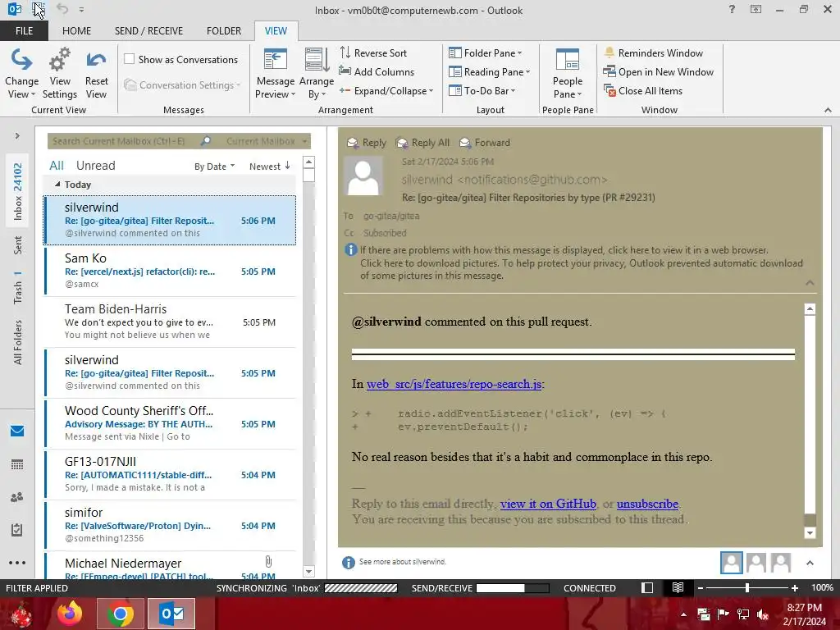Screen dimensions: 840x630
Task: Collapse the ribbon with the caret
Action: click(828, 110)
